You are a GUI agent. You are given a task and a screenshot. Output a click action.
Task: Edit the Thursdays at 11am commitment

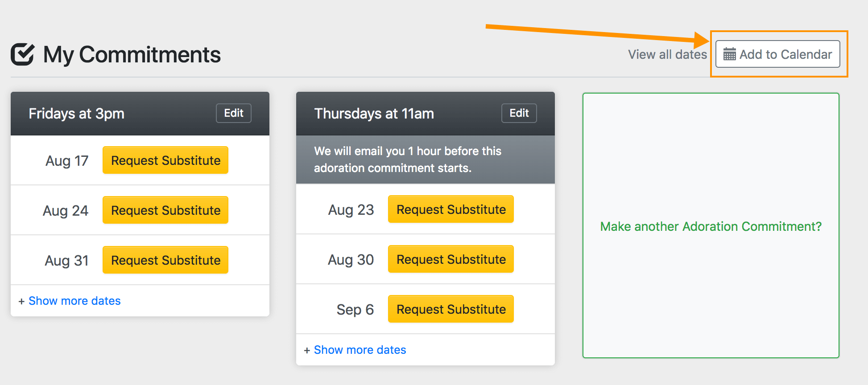pos(519,113)
